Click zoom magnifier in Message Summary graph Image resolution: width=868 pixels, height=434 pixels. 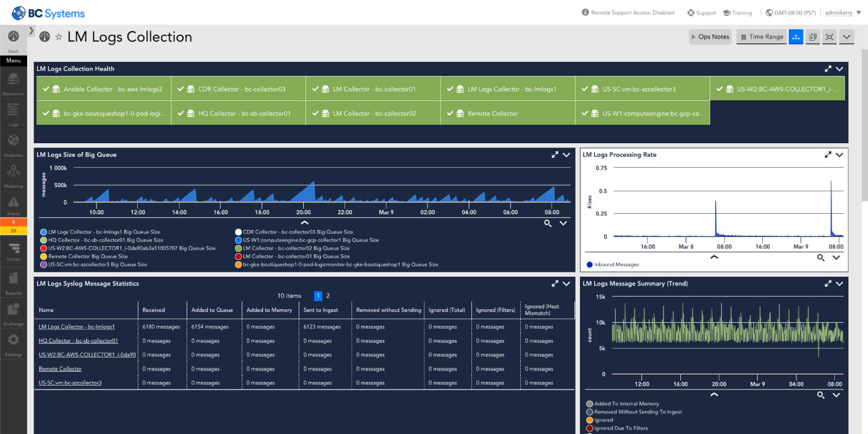821,395
